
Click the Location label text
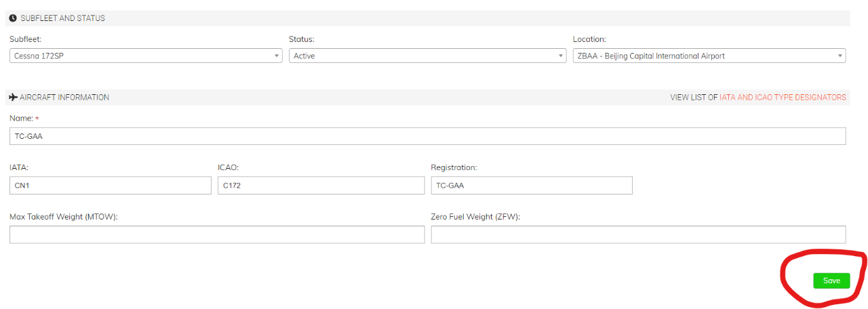click(589, 39)
